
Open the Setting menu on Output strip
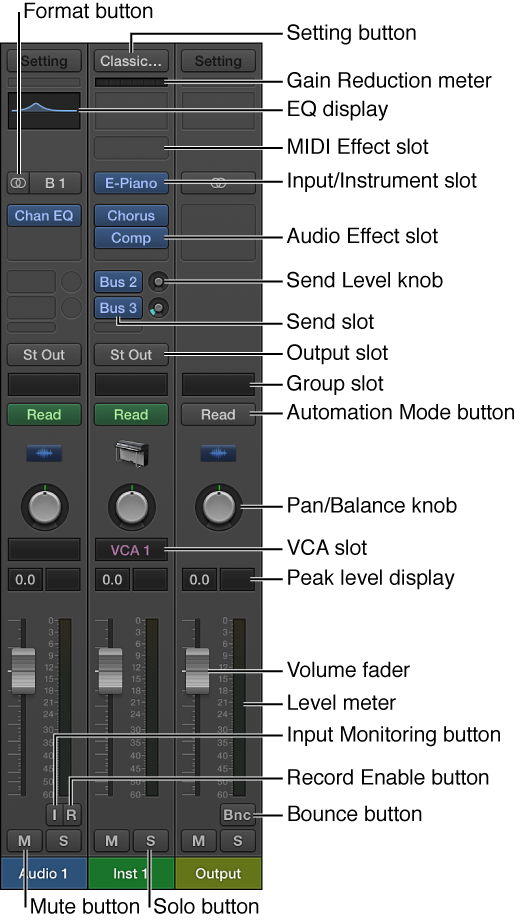(219, 61)
